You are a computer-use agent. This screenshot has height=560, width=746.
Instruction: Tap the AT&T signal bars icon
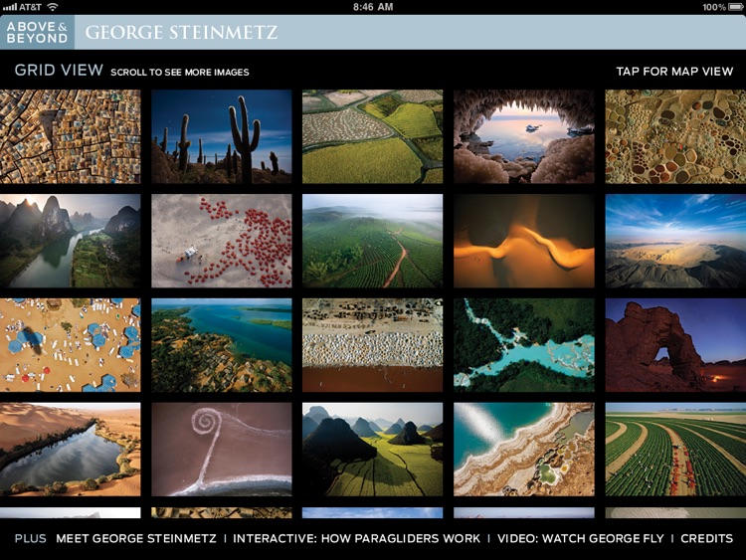point(10,7)
